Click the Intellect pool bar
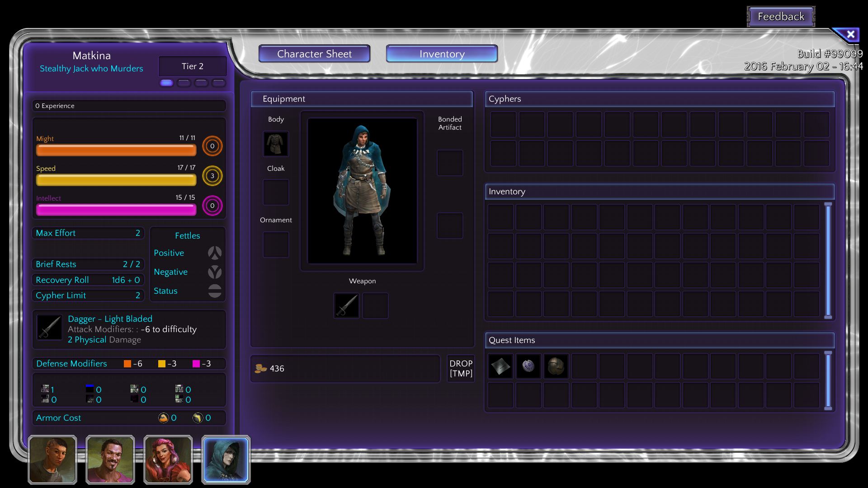 point(116,210)
